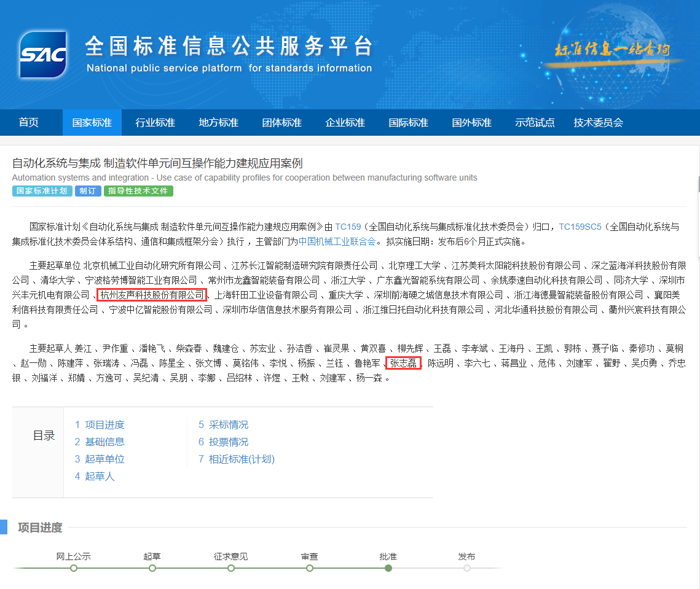700x589 pixels.
Task: Click drafting unit 重庆大学
Action: tap(345, 295)
